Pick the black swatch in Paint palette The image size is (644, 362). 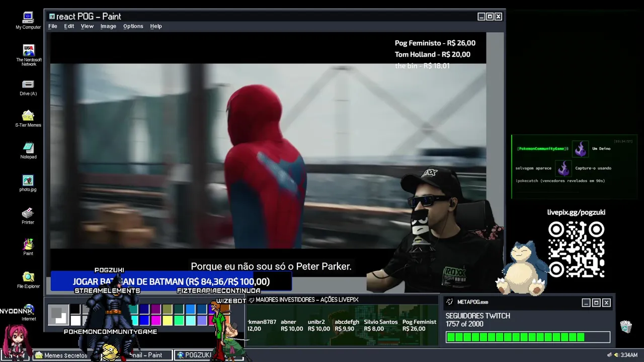[75, 309]
